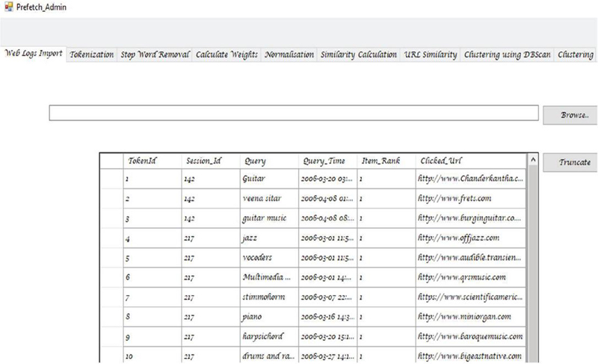Switch to the Web Logs Import tab
This screenshot has width=598, height=364.
pos(33,53)
